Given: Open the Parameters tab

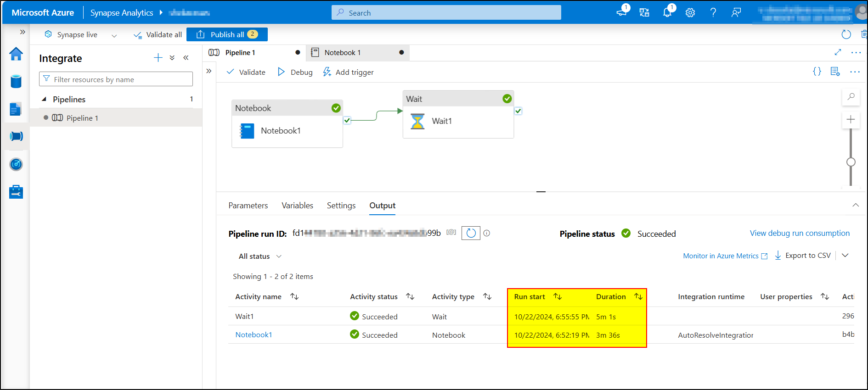Looking at the screenshot, I should pyautogui.click(x=248, y=206).
